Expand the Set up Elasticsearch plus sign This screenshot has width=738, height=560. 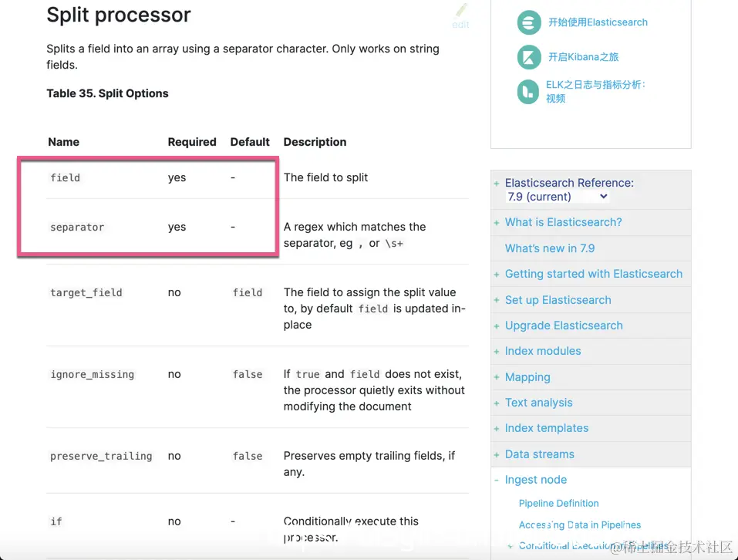tap(497, 300)
